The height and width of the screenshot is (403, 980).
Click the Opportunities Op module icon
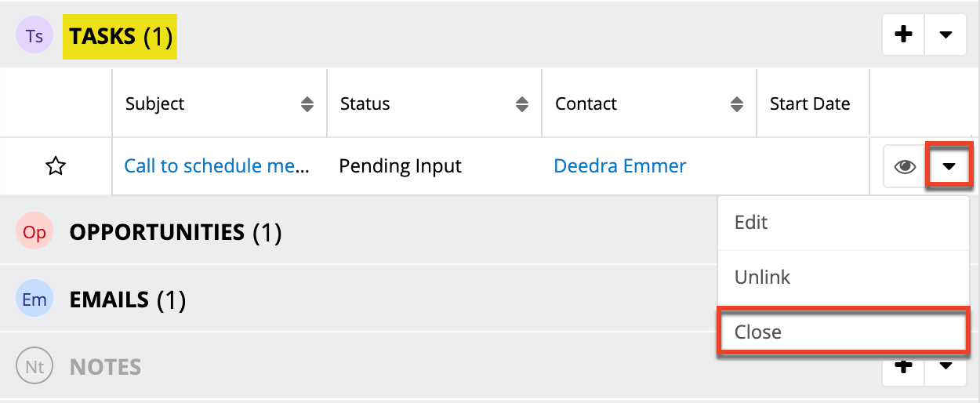tap(34, 232)
